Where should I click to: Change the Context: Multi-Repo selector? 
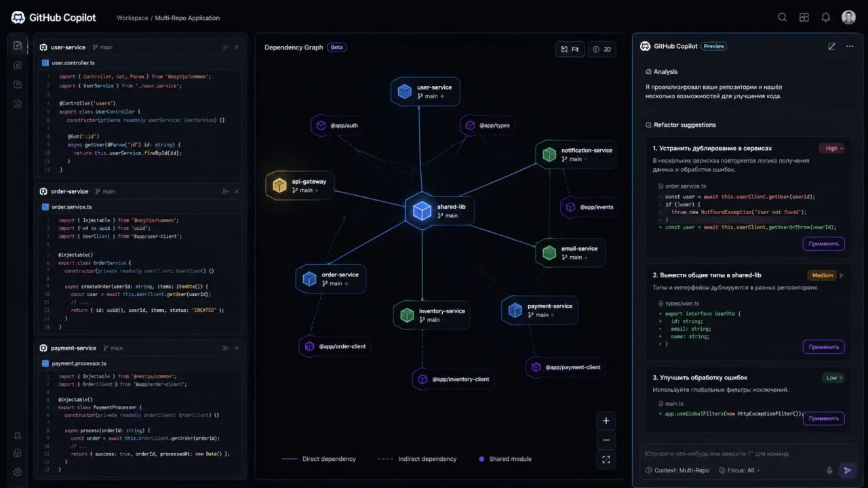(677, 470)
